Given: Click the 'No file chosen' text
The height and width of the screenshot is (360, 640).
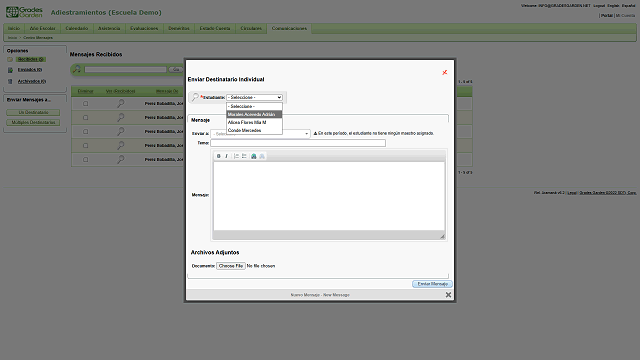Looking at the screenshot, I should click(x=261, y=266).
